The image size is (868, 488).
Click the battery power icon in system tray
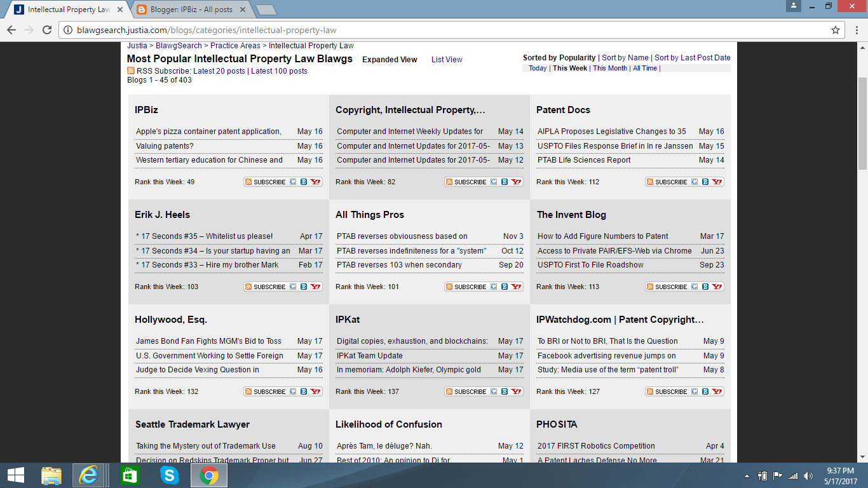763,476
